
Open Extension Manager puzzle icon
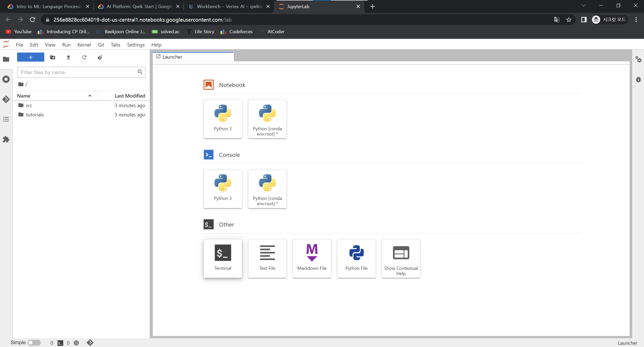[6, 139]
